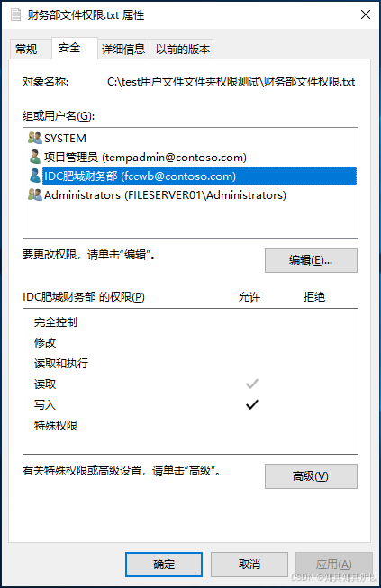Viewport: 381px width, 588px height.
Task: Click the SYSTEM group icon
Action: pos(35,138)
